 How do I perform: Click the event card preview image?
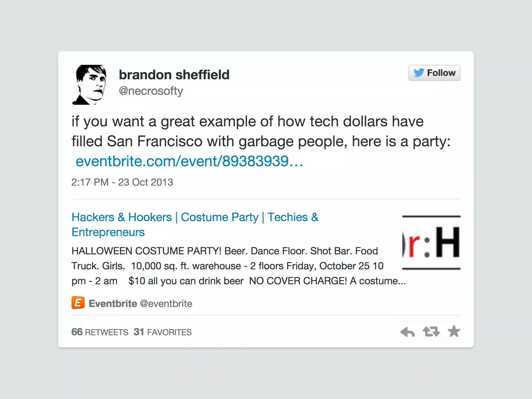(431, 243)
